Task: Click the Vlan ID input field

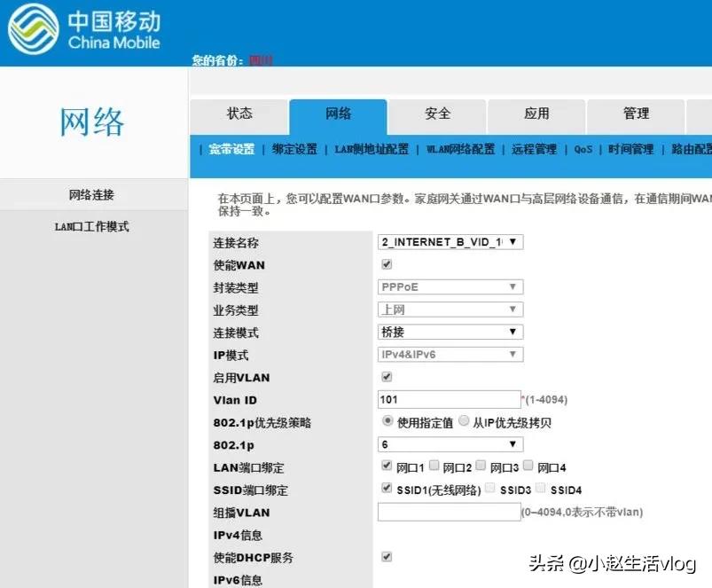Action: click(448, 399)
